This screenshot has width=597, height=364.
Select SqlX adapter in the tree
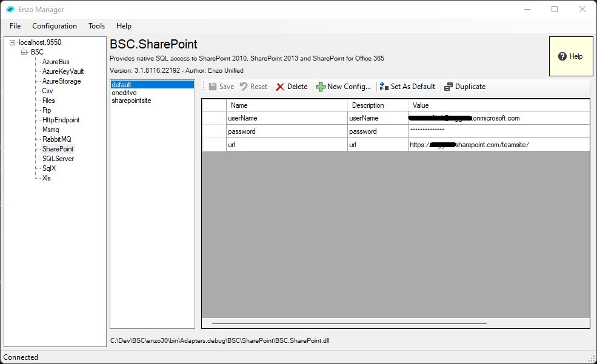(49, 168)
